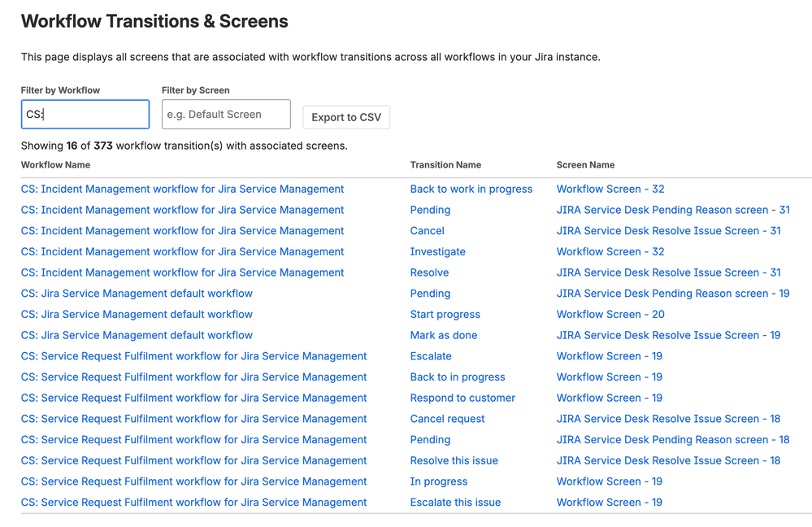This screenshot has width=812, height=527.
Task: Click the Transition Name column header
Action: (x=445, y=165)
